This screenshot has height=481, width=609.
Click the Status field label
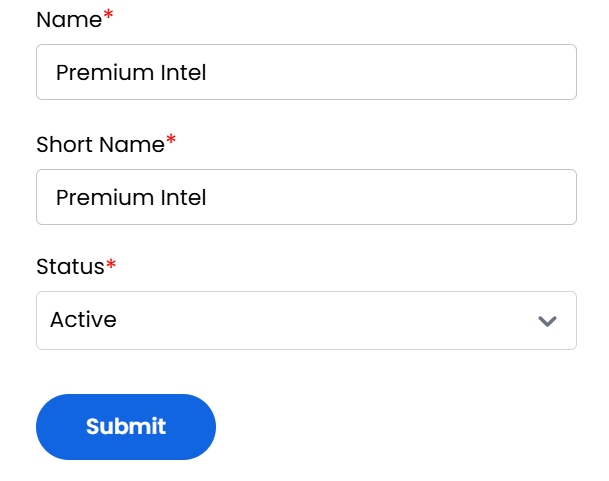click(69, 267)
